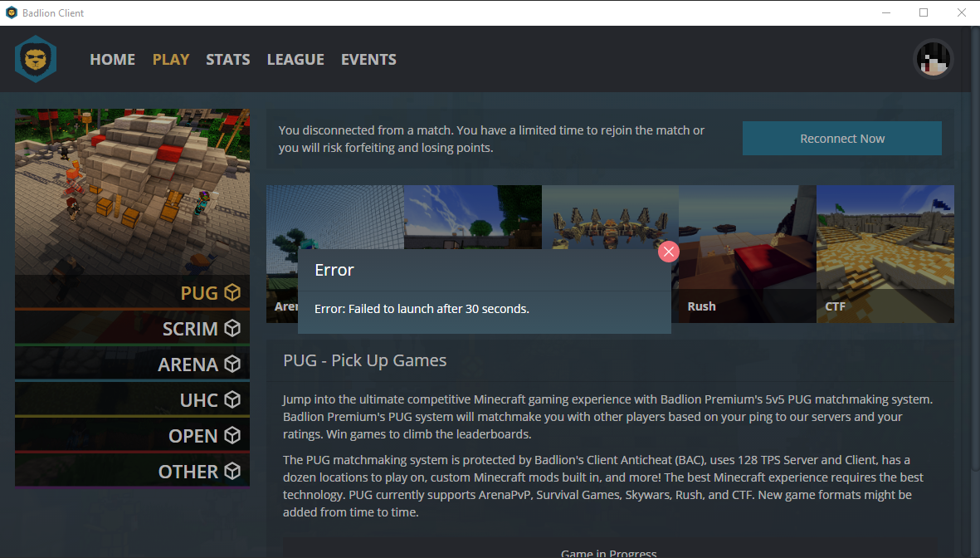Click the cube icon next to ARENA

232,364
